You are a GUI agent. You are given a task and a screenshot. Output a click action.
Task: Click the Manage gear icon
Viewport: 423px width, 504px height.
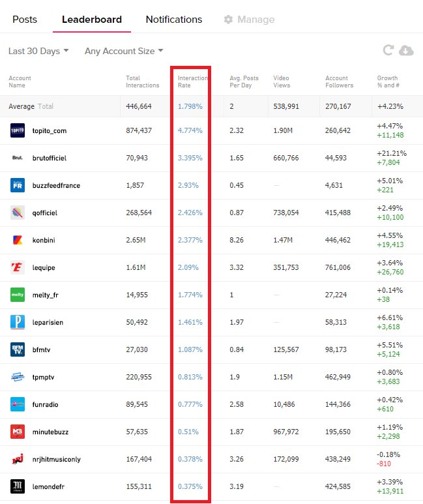pos(228,20)
